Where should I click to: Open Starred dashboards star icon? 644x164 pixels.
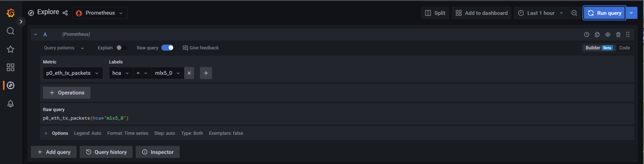pyautogui.click(x=11, y=49)
